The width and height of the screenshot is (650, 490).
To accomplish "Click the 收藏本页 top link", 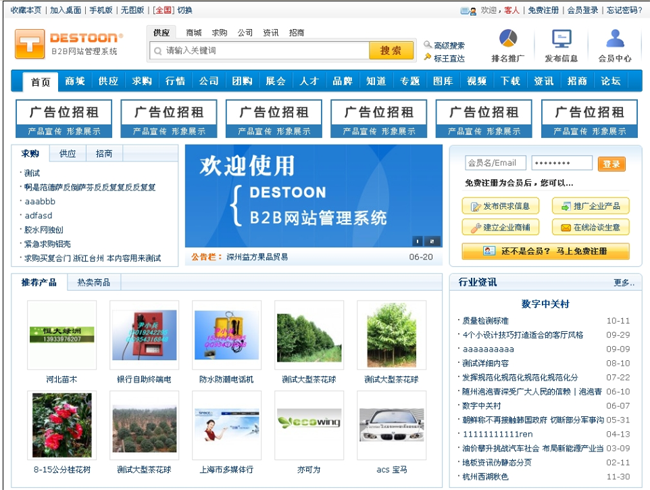I will tap(26, 10).
